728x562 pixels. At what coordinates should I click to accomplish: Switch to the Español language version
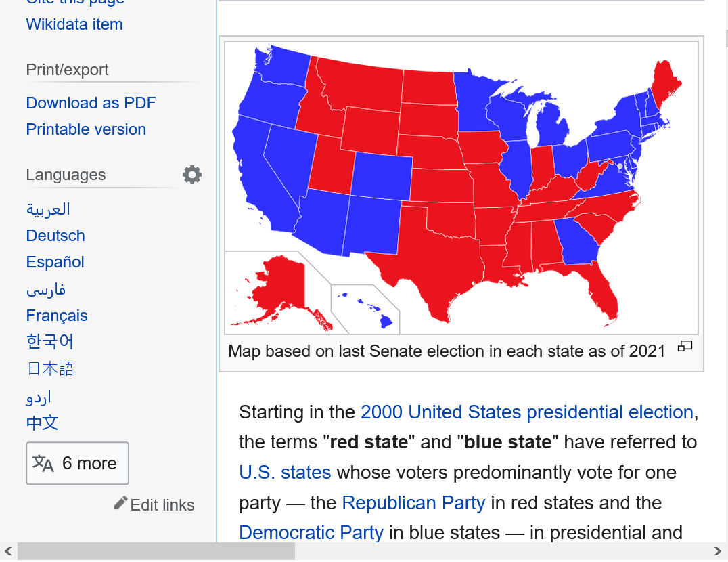click(x=55, y=262)
